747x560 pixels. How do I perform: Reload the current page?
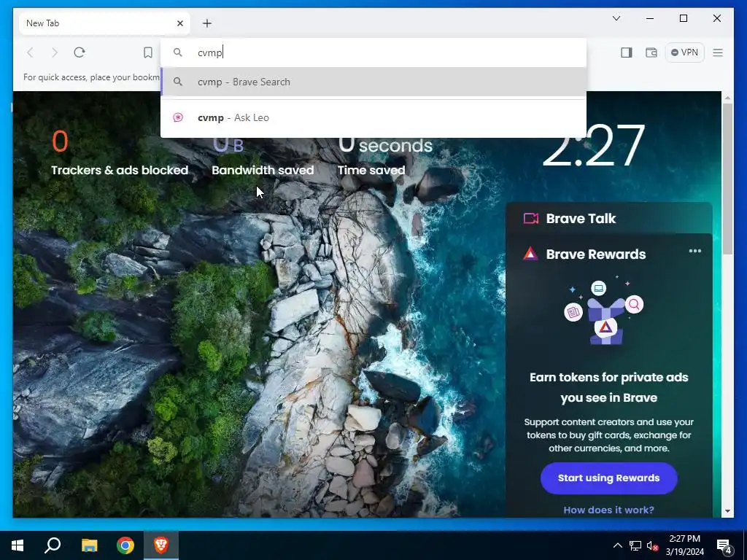[80, 52]
